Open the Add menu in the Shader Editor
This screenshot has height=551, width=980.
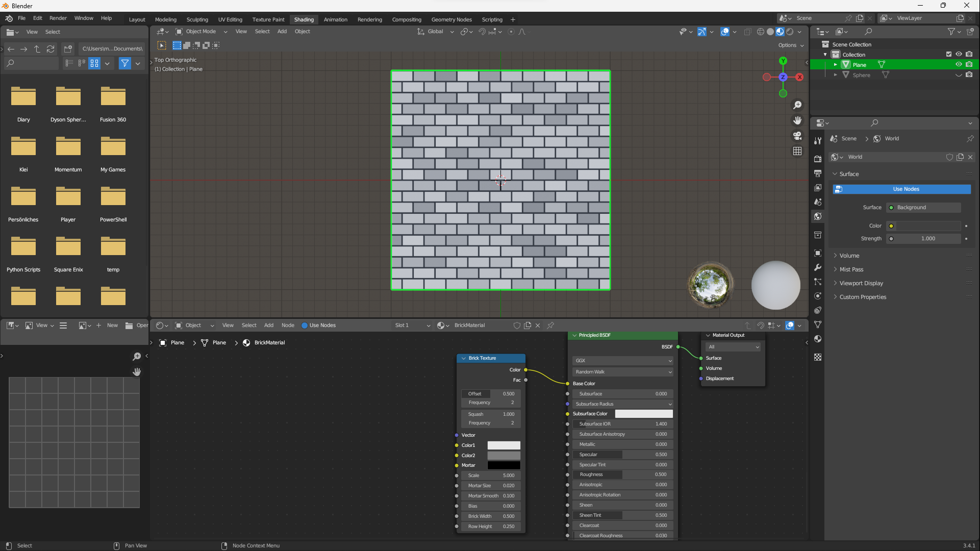269,325
